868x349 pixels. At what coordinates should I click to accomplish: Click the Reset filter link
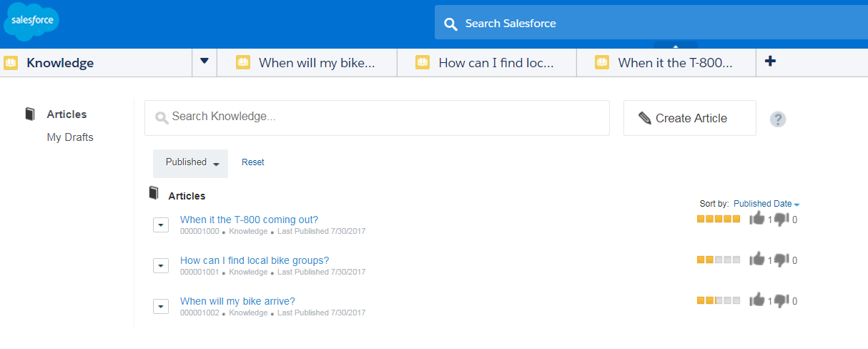tap(253, 162)
